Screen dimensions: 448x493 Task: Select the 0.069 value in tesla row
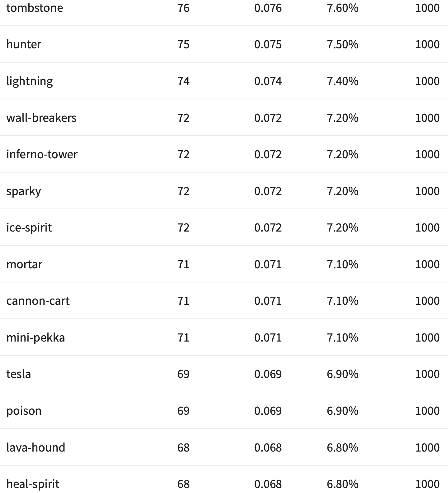click(268, 374)
